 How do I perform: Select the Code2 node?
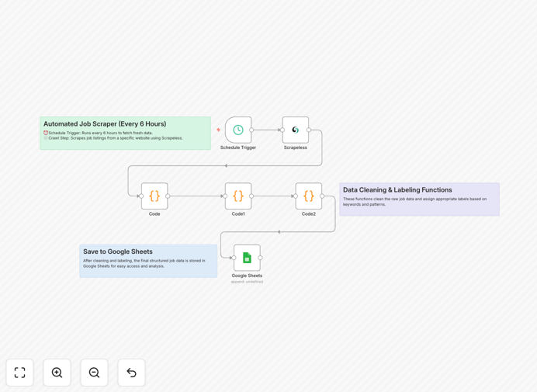click(x=309, y=196)
